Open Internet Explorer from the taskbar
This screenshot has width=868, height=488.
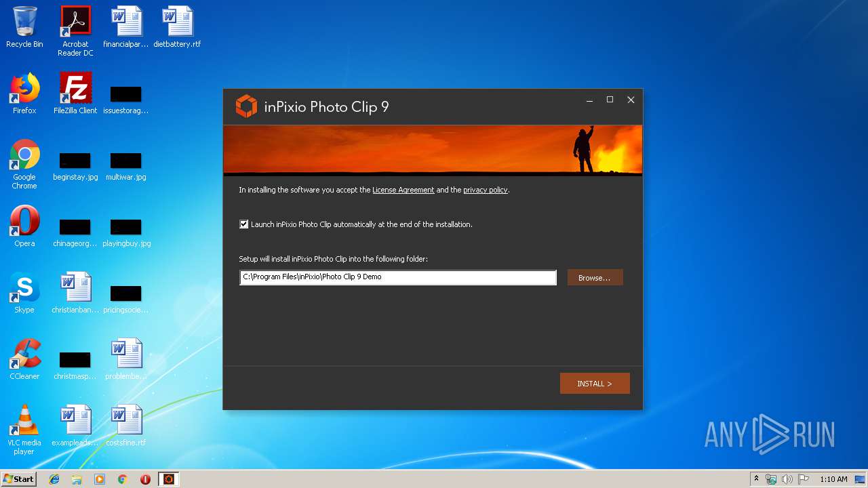pos(54,479)
